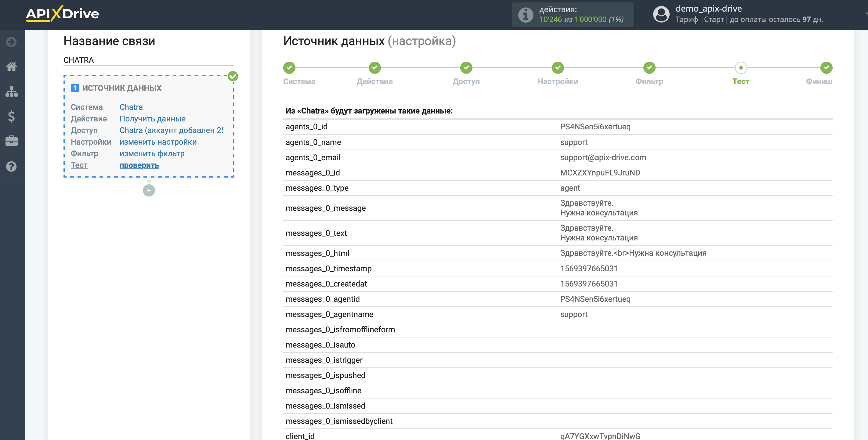
Task: Click the проверить test link
Action: pos(139,165)
